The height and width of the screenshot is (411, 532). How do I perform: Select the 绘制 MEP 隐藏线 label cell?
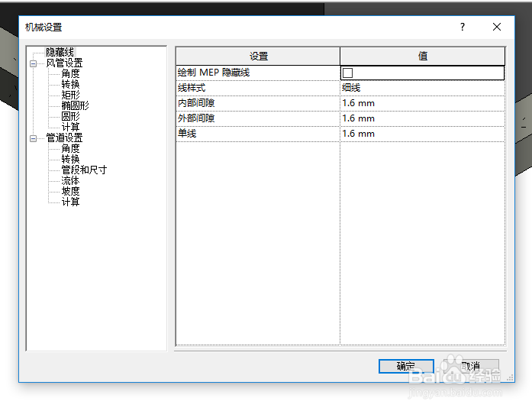[x=258, y=73]
